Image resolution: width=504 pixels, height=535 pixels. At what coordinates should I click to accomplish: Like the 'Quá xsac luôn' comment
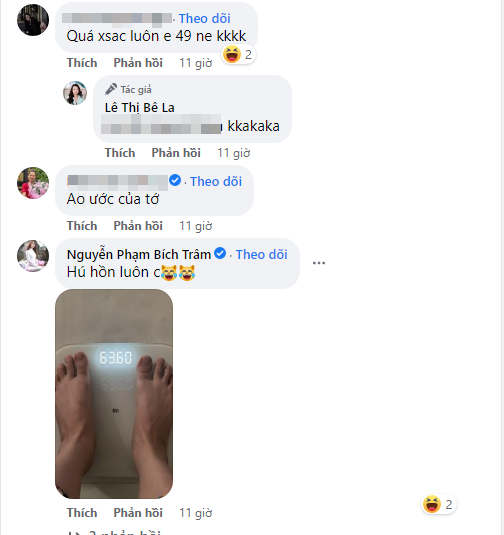pos(82,63)
